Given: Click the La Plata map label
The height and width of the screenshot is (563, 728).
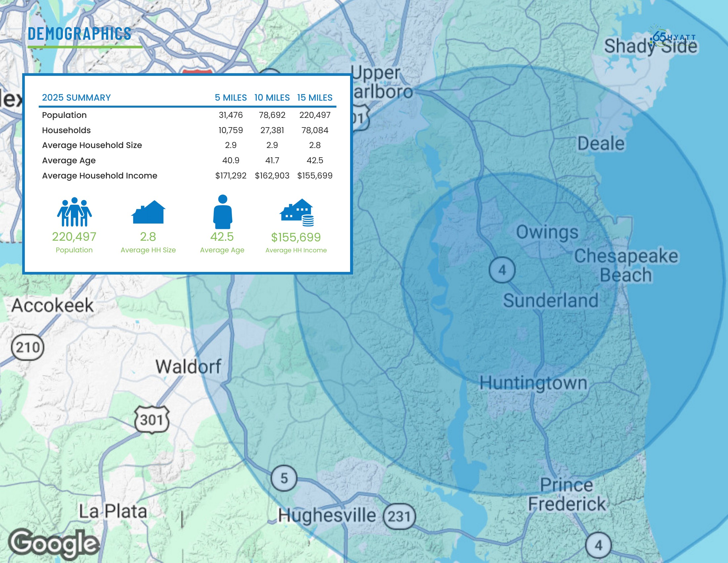Looking at the screenshot, I should click(x=113, y=511).
